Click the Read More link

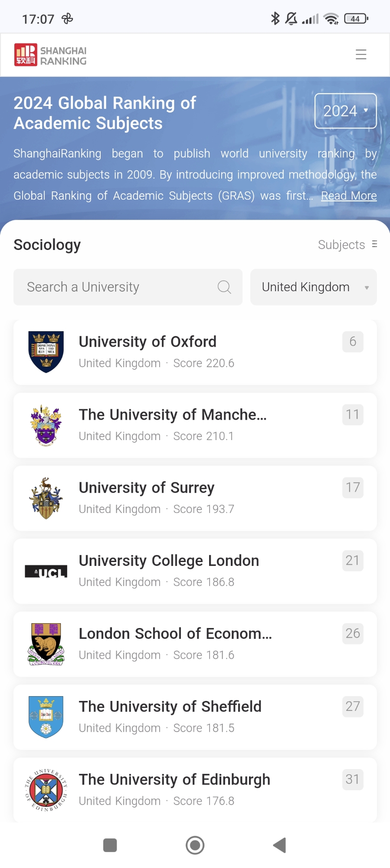(349, 196)
